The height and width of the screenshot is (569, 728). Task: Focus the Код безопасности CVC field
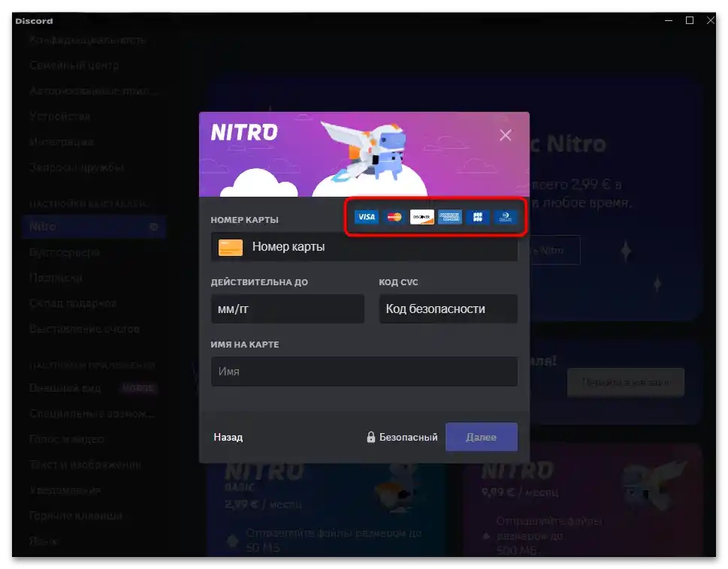tap(448, 309)
